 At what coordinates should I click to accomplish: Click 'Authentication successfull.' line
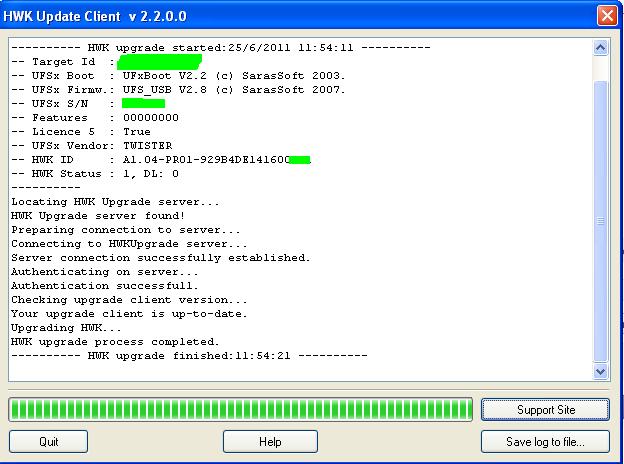pos(105,286)
